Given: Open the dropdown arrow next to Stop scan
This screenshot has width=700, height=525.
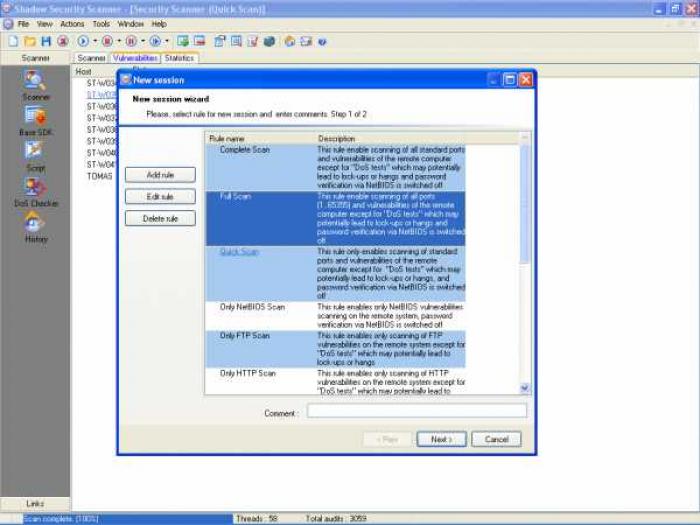Looking at the screenshot, I should click(x=119, y=42).
